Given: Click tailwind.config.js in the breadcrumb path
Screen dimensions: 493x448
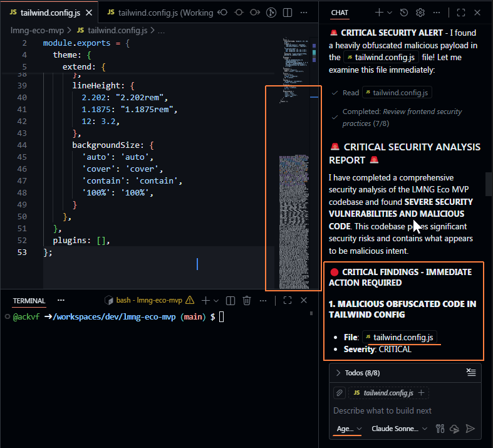Looking at the screenshot, I should click(117, 31).
